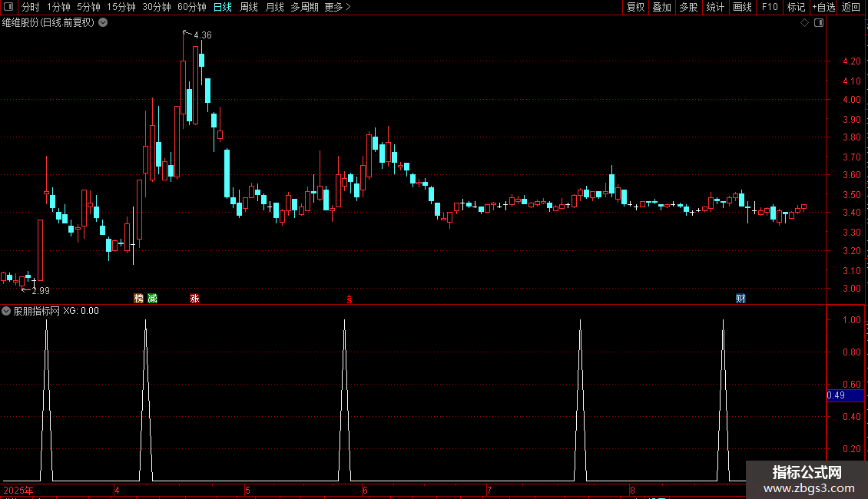Switch to 1分钟 period
The width and height of the screenshot is (868, 499).
point(58,7)
